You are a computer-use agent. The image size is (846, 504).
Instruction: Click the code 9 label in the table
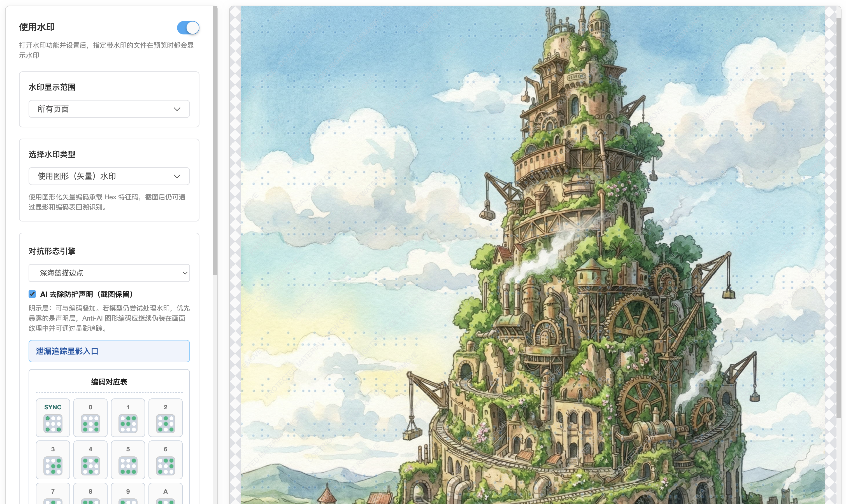(128, 491)
